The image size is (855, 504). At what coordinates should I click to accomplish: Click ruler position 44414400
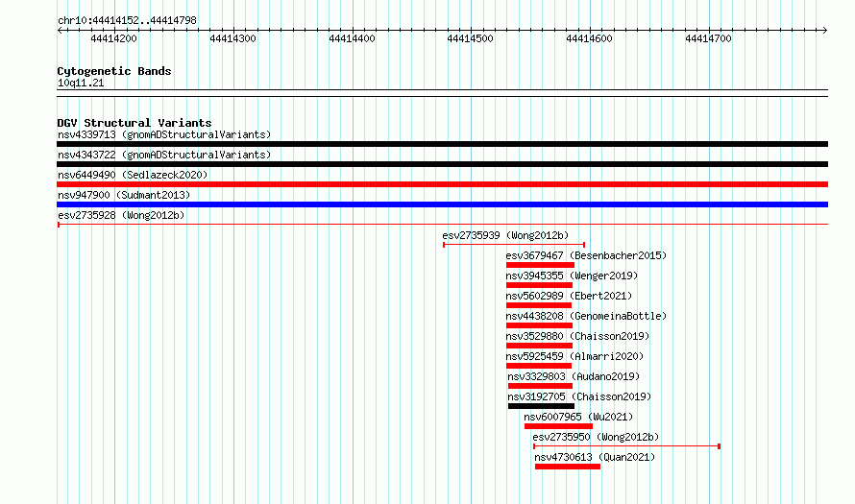pyautogui.click(x=352, y=38)
